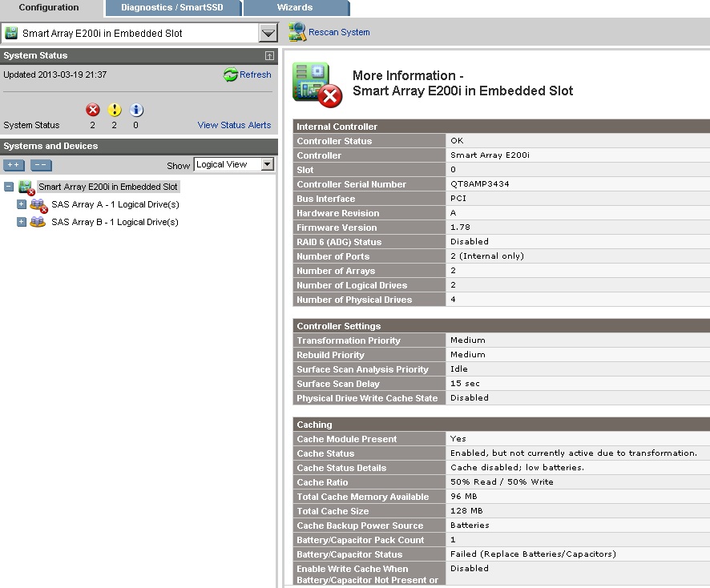
Task: Expand the SAS Array A tree node
Action: pyautogui.click(x=22, y=204)
